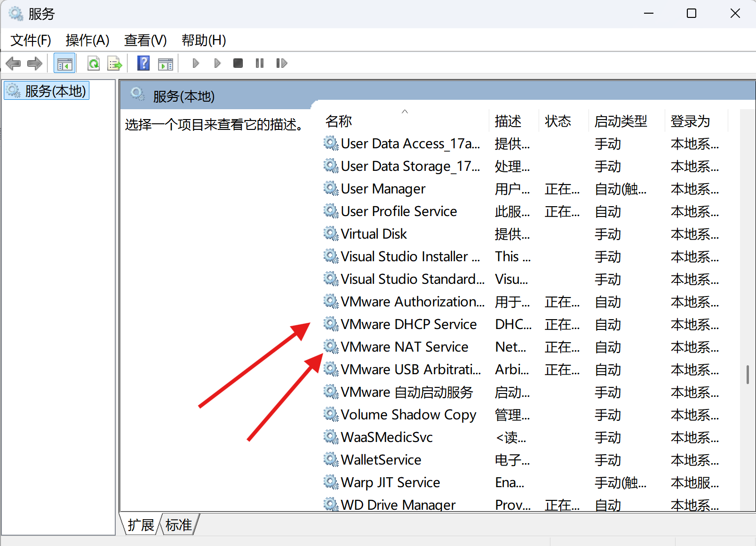Click gear icon of User Manager
Screen dimensions: 756x546
coord(331,188)
